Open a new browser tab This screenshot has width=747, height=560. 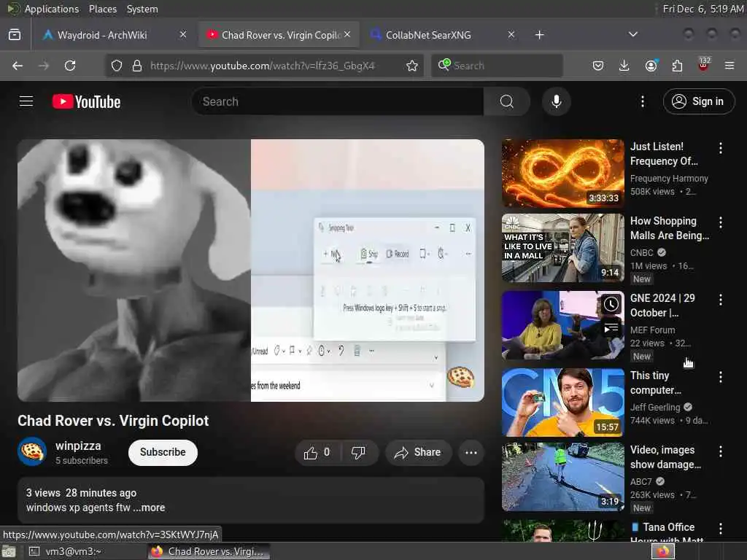click(539, 35)
